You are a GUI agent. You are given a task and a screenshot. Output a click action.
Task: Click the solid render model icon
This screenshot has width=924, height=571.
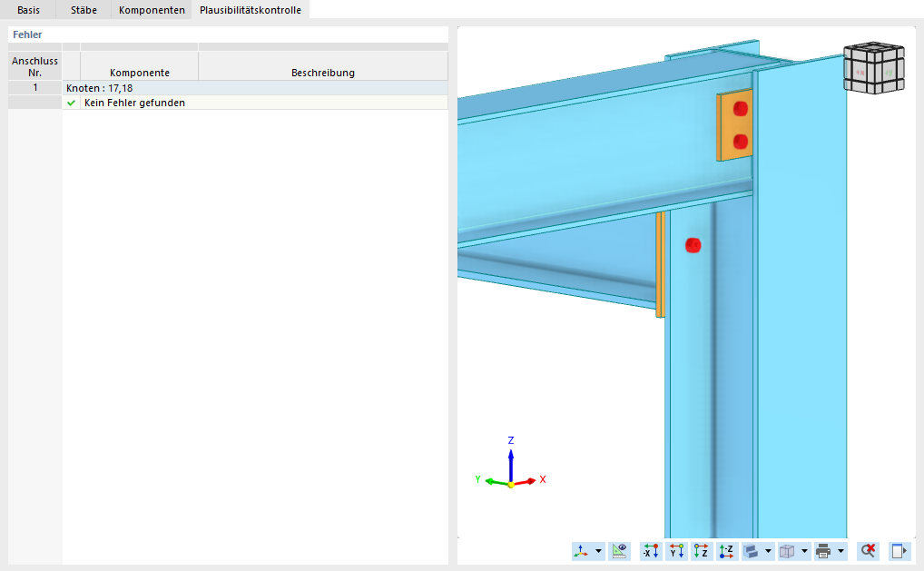751,551
